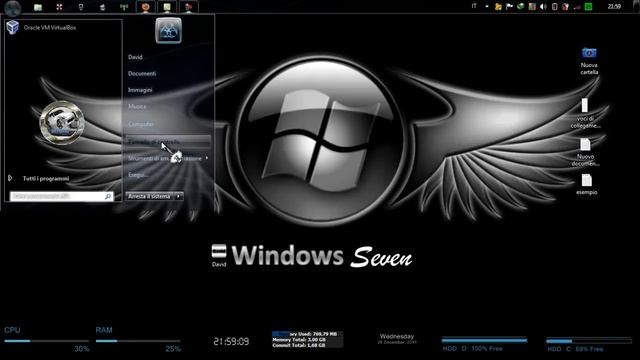Click Arresta il sistema button
The width and height of the screenshot is (640, 360).
click(x=149, y=196)
